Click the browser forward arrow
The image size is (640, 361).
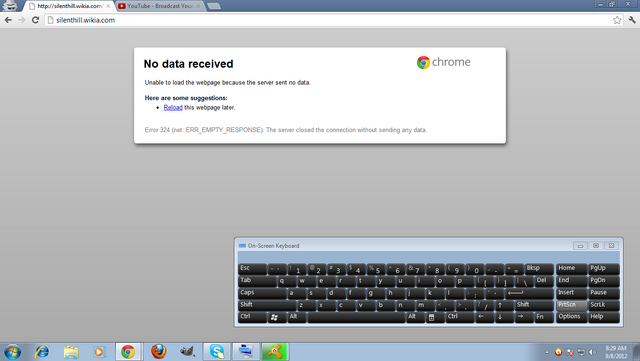point(22,20)
